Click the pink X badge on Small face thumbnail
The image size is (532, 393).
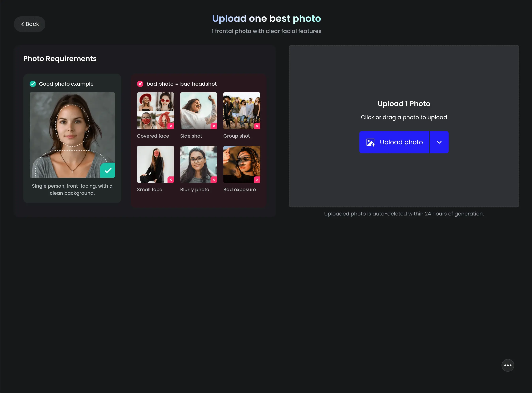pos(171,180)
